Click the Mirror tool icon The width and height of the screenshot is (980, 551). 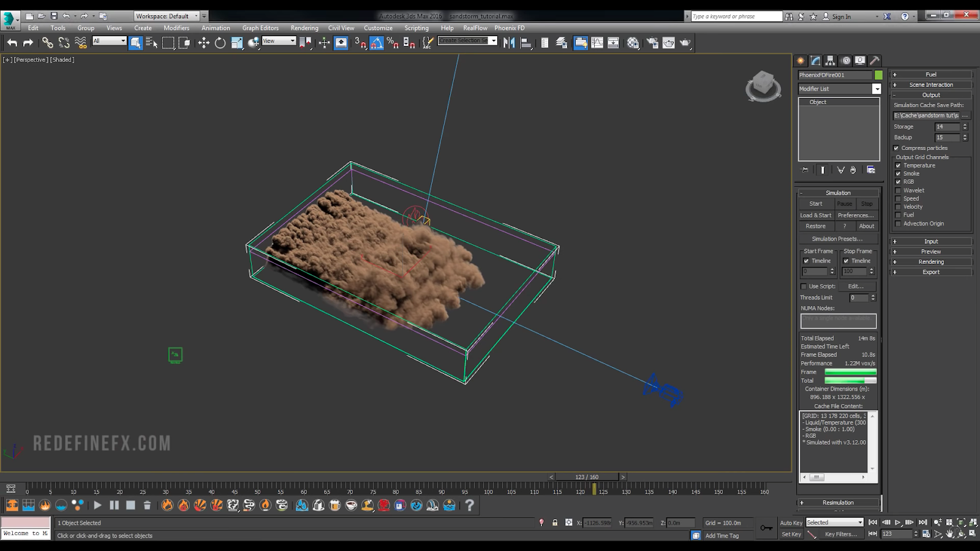point(508,43)
